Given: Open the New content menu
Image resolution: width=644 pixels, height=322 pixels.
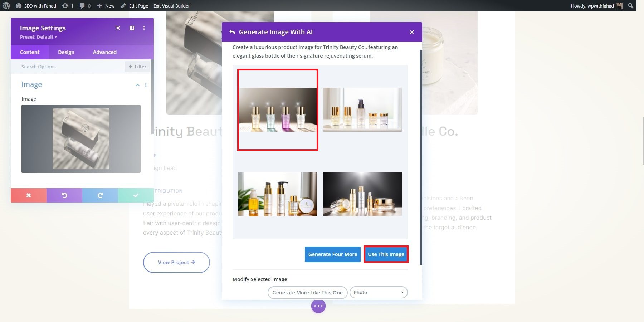Looking at the screenshot, I should point(106,6).
